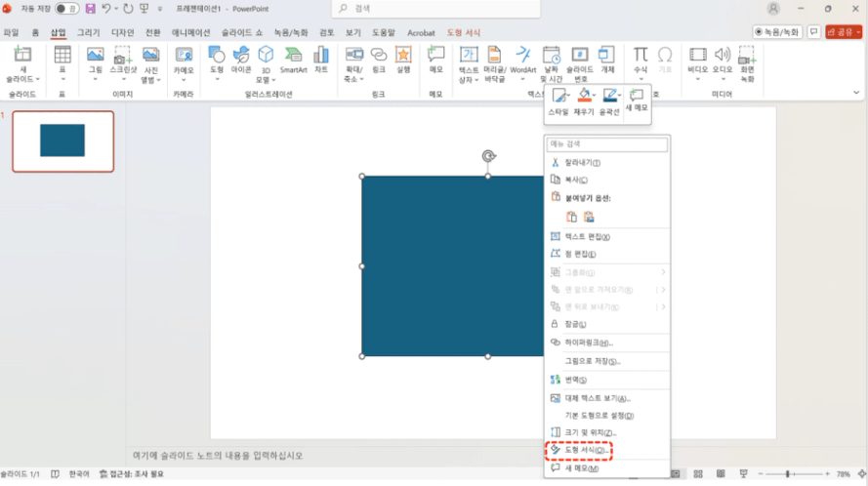
Task: Switch to slide sorter view
Action: (698, 474)
